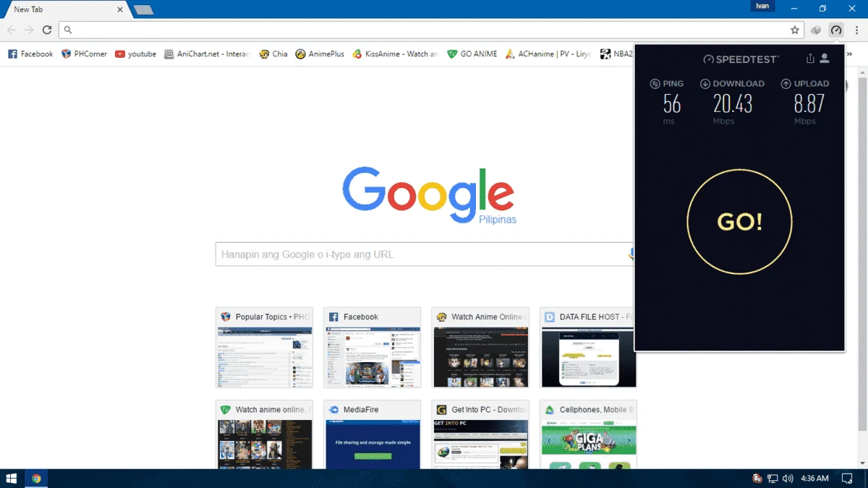Open the AnimePlus bookmark
Screen dimensions: 868x488
(x=320, y=53)
